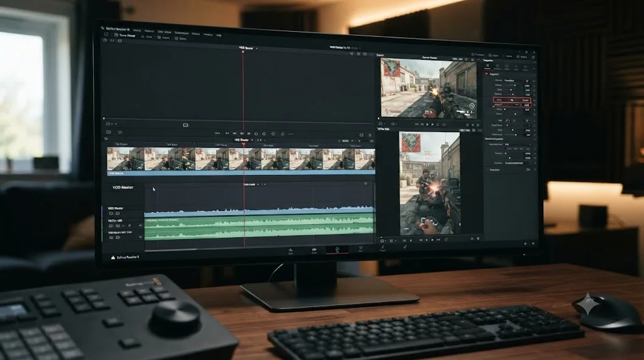Click the gear icon at the audio timeline corner

365,183
